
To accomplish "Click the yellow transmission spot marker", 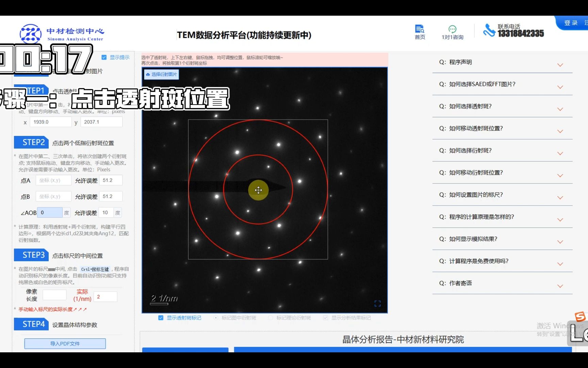I will (259, 190).
